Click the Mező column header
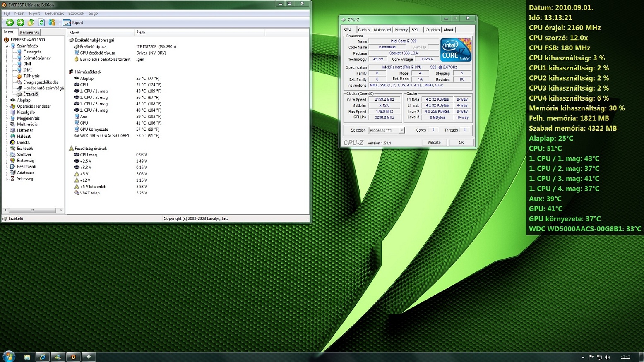Image resolution: width=644 pixels, height=362 pixels. coord(101,33)
